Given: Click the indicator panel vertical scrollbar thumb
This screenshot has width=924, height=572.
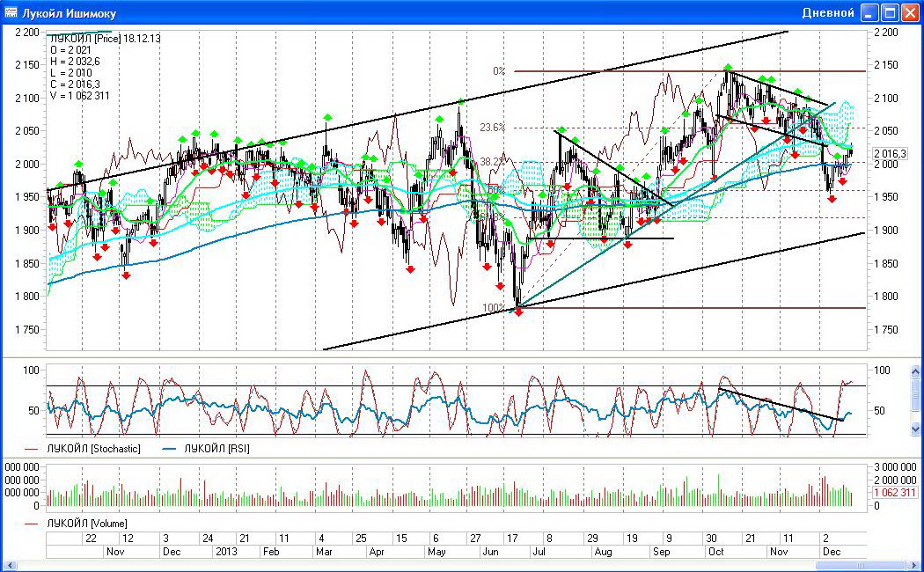Looking at the screenshot, I should point(915,394).
